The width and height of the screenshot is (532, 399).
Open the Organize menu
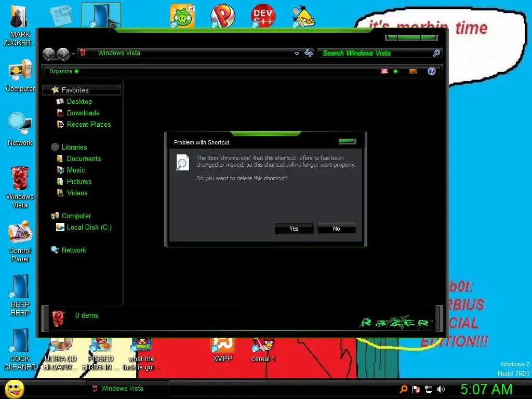(x=64, y=71)
